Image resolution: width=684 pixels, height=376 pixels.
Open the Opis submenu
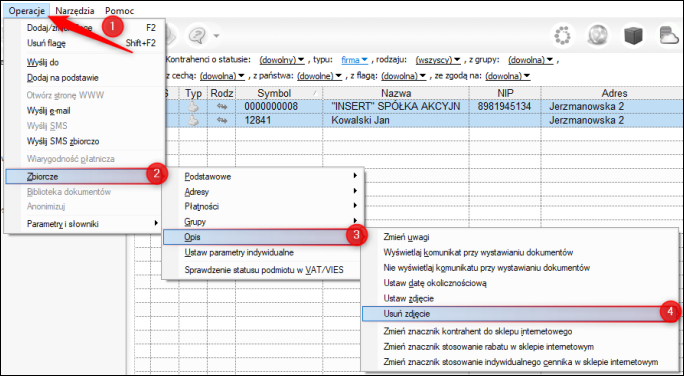coord(262,237)
